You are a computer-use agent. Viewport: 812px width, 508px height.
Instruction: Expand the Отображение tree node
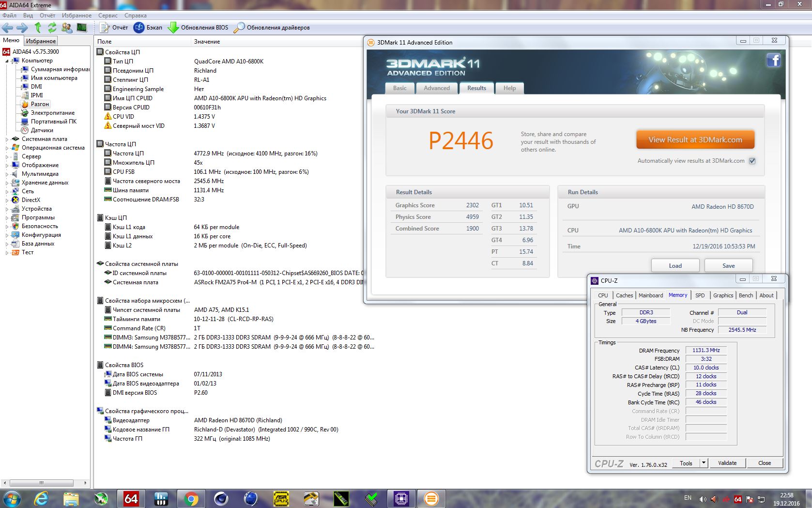7,166
